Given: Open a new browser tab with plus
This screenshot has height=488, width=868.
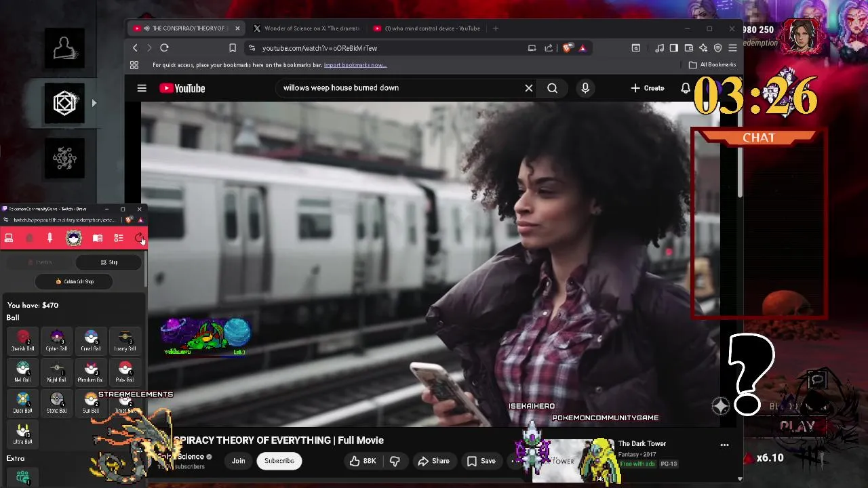Looking at the screenshot, I should pos(496,28).
